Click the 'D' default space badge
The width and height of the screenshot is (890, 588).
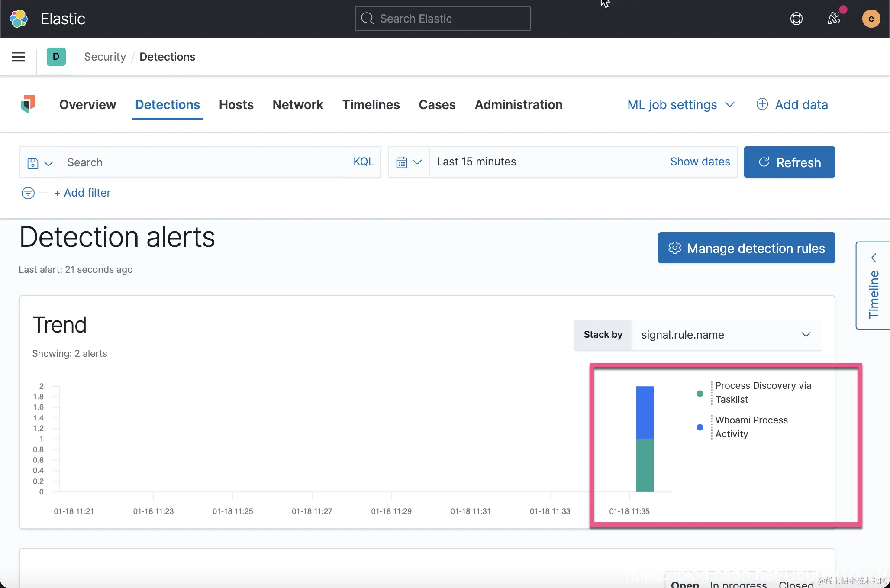coord(56,57)
